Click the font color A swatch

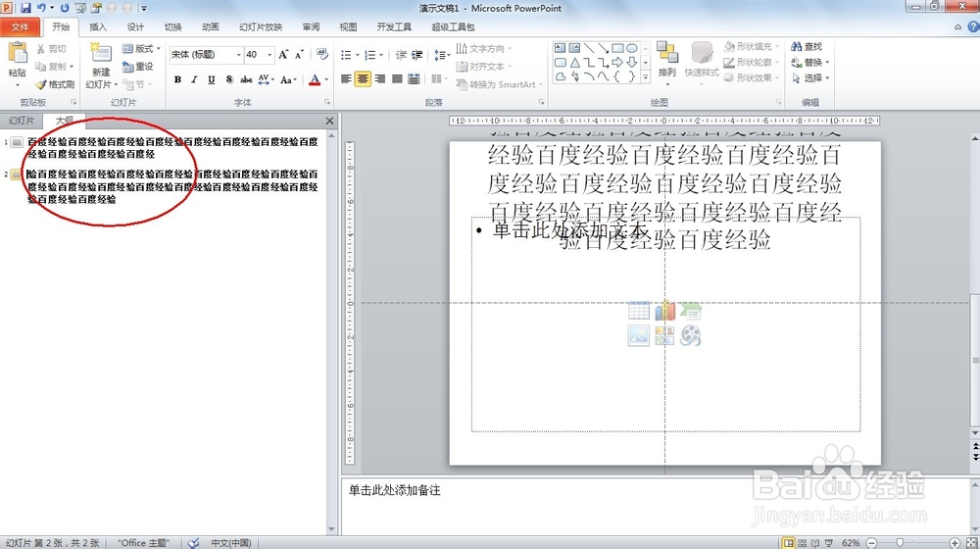tap(315, 79)
